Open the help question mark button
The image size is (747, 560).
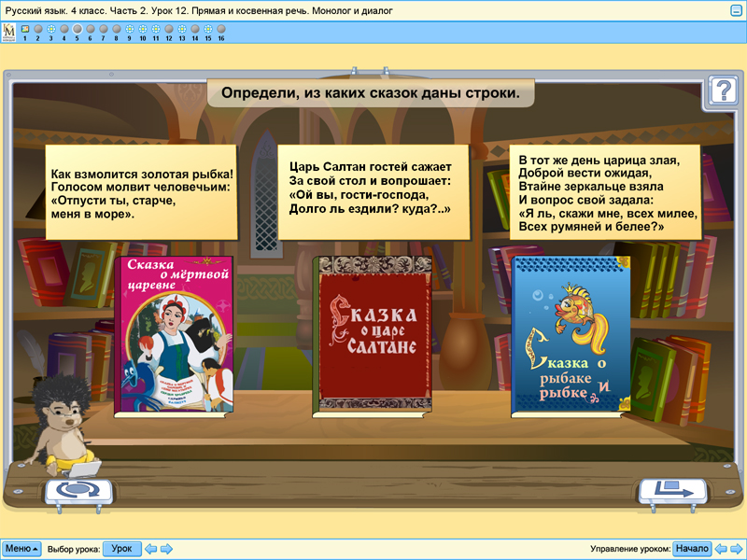[x=723, y=90]
